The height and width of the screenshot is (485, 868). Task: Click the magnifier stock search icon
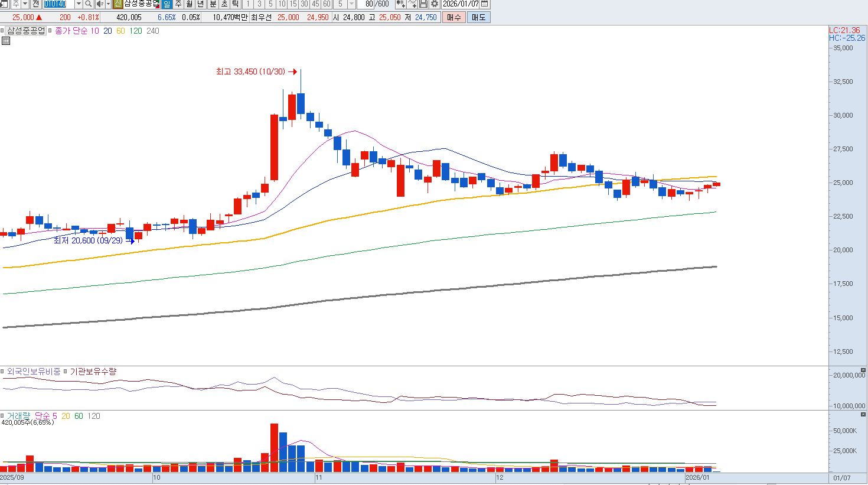point(89,4)
